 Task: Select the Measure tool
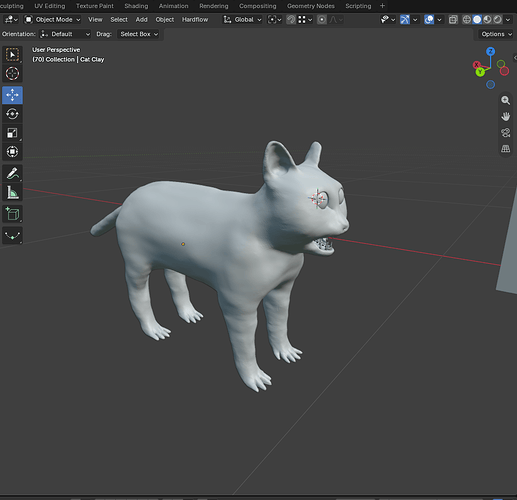click(x=12, y=192)
